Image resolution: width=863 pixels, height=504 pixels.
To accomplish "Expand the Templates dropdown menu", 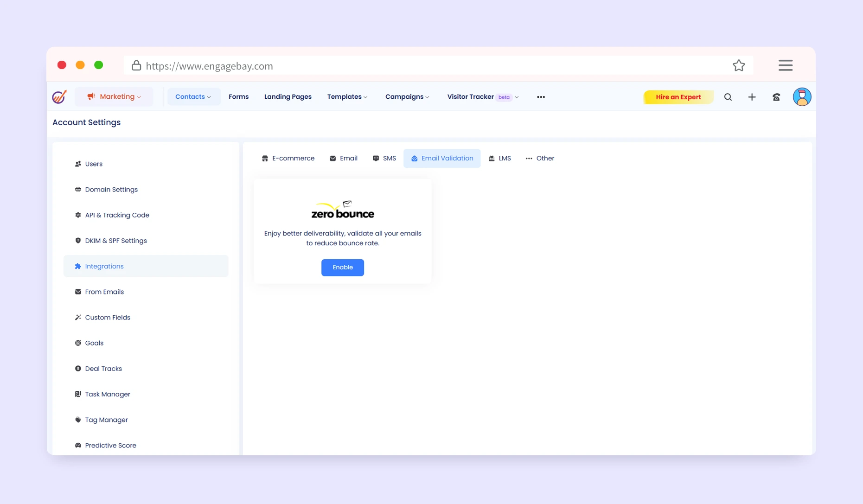I will (x=347, y=96).
